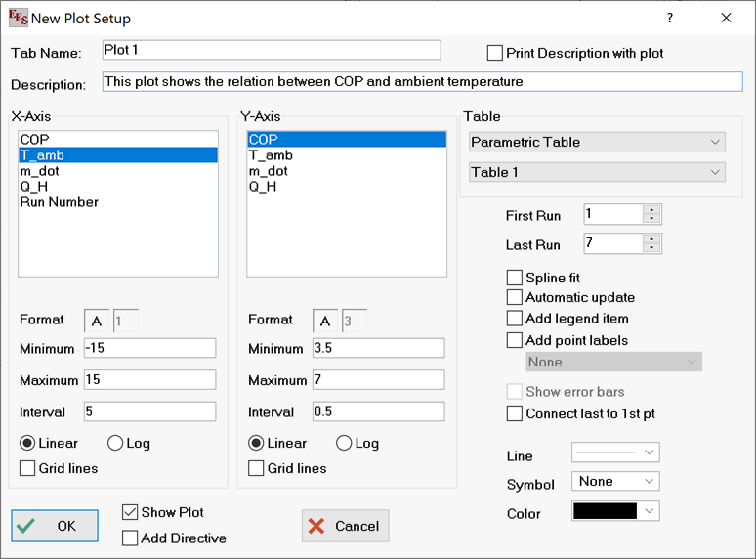Select m_dot in X-Axis list

(38, 171)
